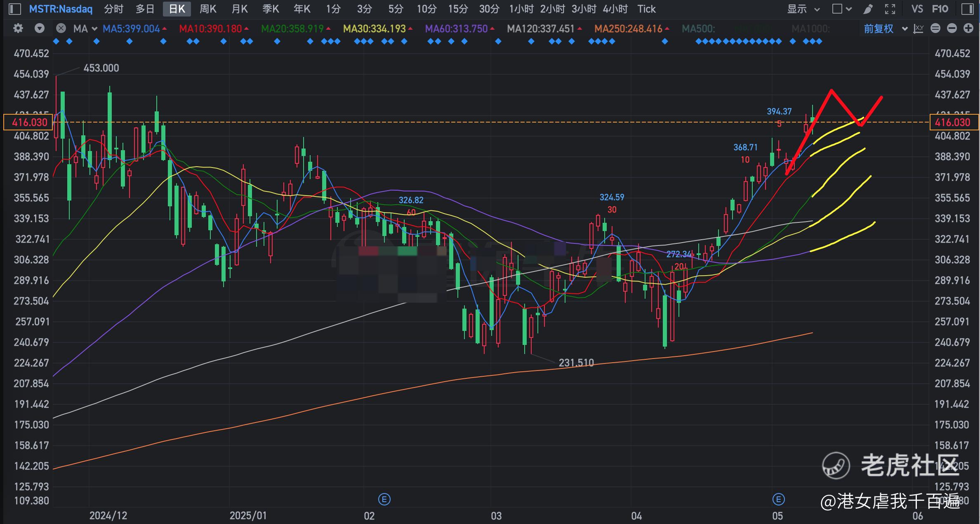The image size is (980, 524).
Task: Click the 326.82 MA cross label
Action: [411, 200]
